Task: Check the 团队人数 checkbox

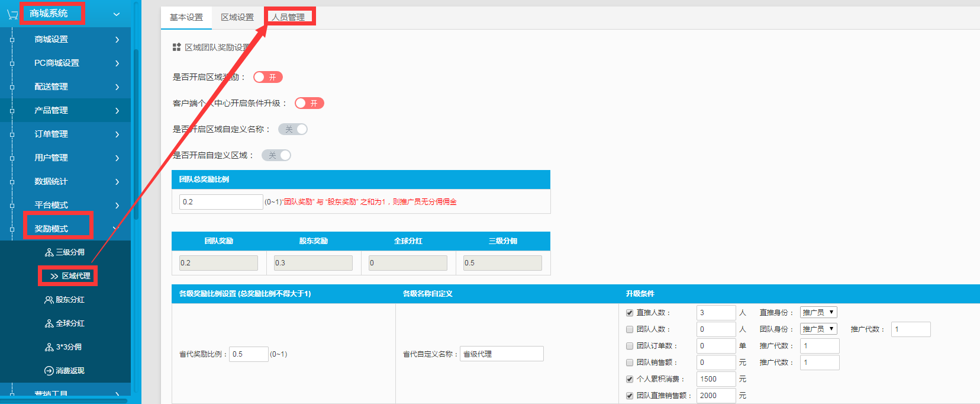Action: click(630, 329)
